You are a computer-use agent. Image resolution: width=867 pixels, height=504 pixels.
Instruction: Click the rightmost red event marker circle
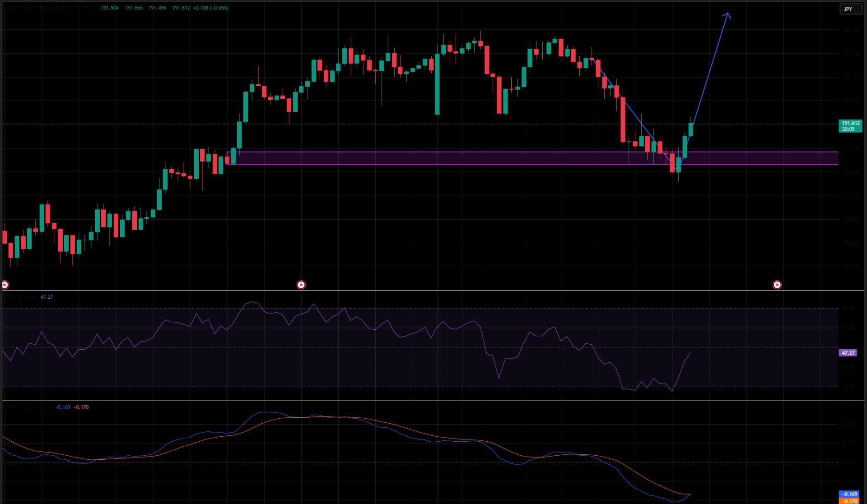[778, 285]
